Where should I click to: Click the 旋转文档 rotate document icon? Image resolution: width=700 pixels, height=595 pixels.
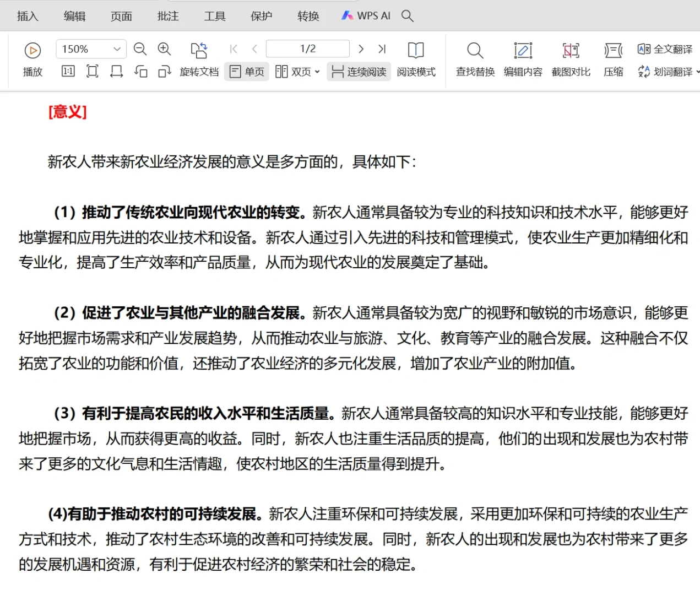click(199, 51)
